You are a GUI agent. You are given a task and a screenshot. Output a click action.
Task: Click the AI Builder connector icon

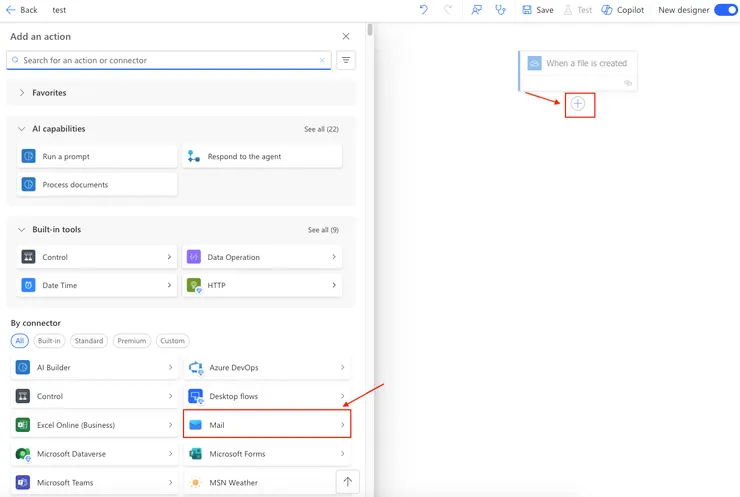click(x=23, y=367)
